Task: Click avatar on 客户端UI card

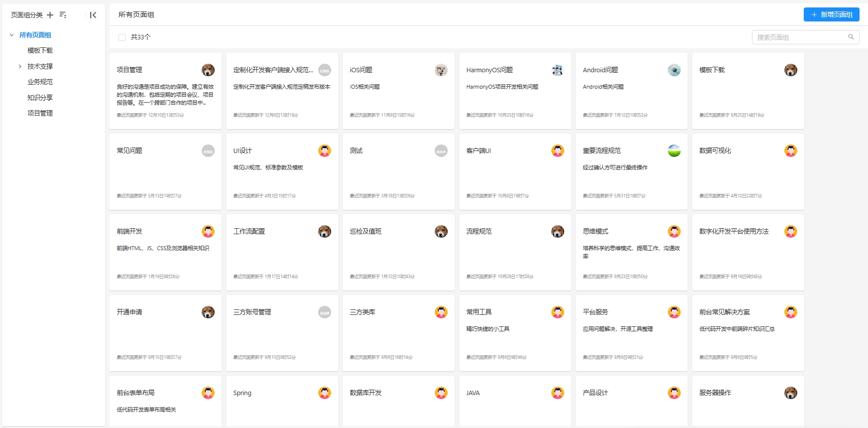Action: coord(558,150)
